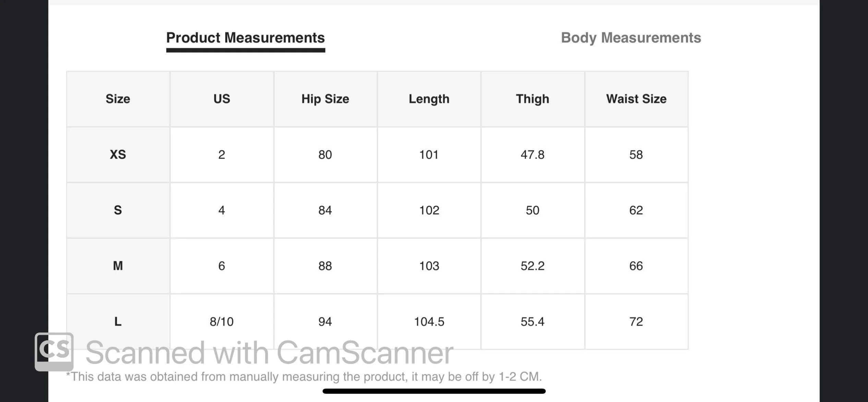This screenshot has width=868, height=402.
Task: Click the 66 waist size cell
Action: click(x=636, y=266)
